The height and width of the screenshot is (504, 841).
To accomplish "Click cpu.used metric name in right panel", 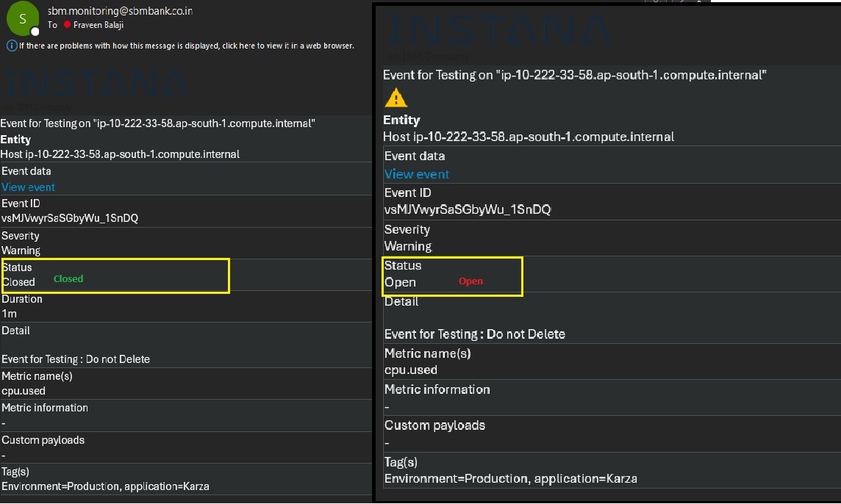I will pos(410,370).
